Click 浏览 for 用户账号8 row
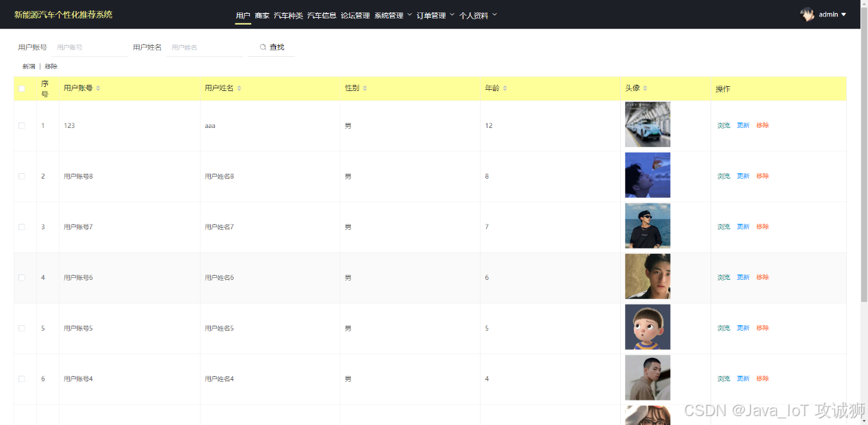 click(724, 176)
